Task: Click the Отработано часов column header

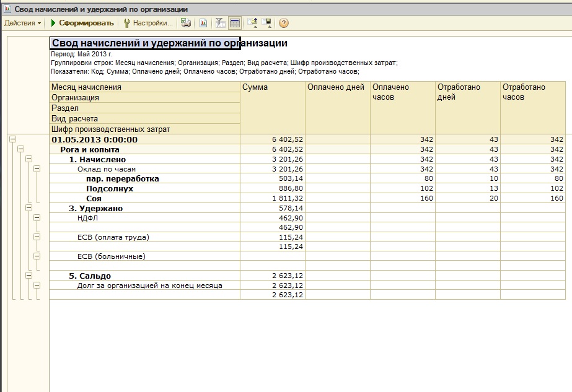Action: coord(533,108)
